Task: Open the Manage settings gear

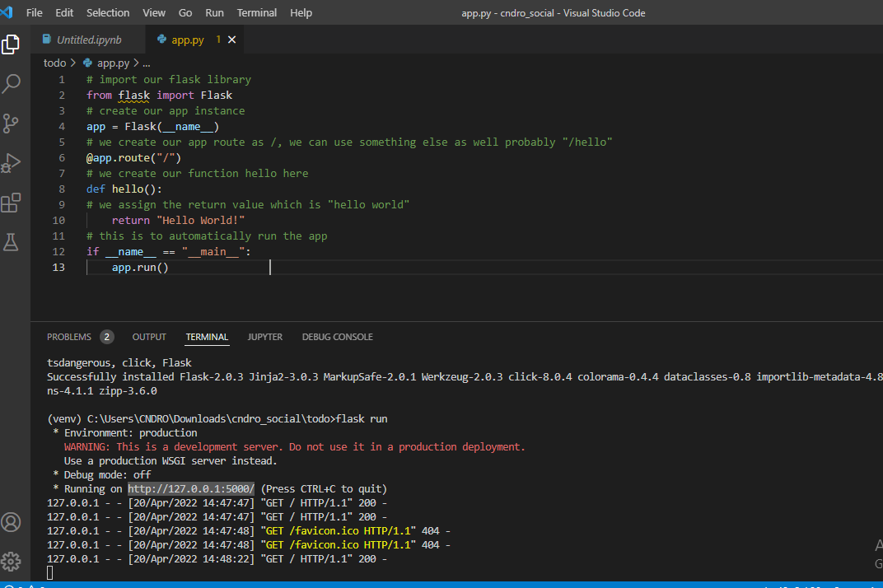Action: coord(11,561)
